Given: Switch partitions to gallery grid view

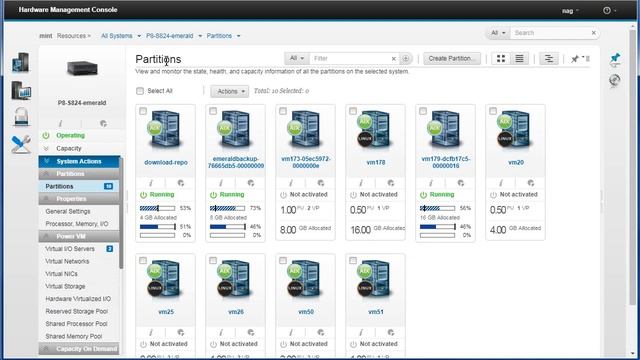Looking at the screenshot, I should 501,59.
